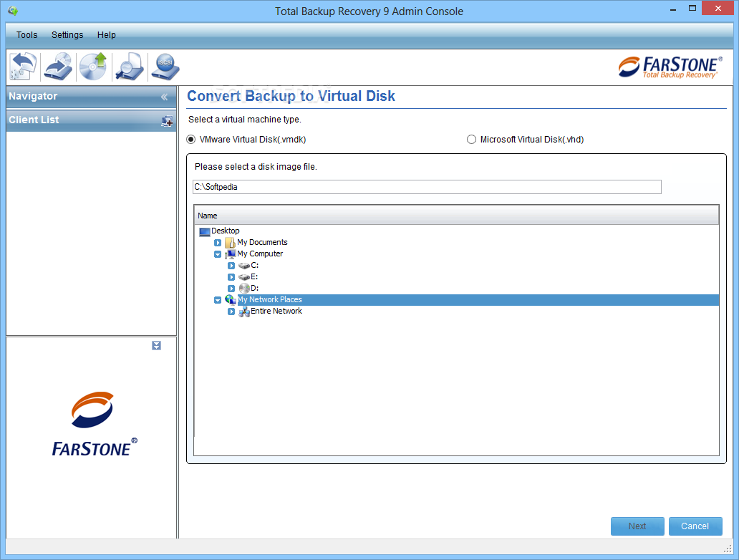Click the Entire Network icon
The width and height of the screenshot is (739, 560).
[243, 312]
